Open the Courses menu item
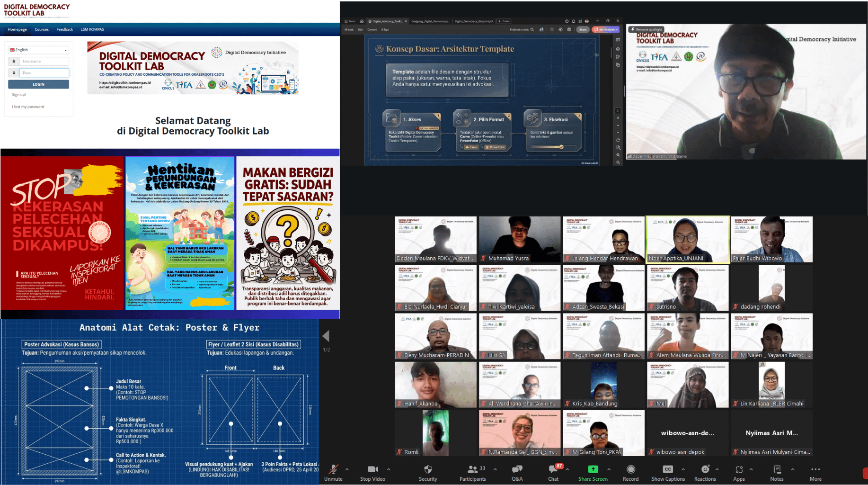 point(42,29)
